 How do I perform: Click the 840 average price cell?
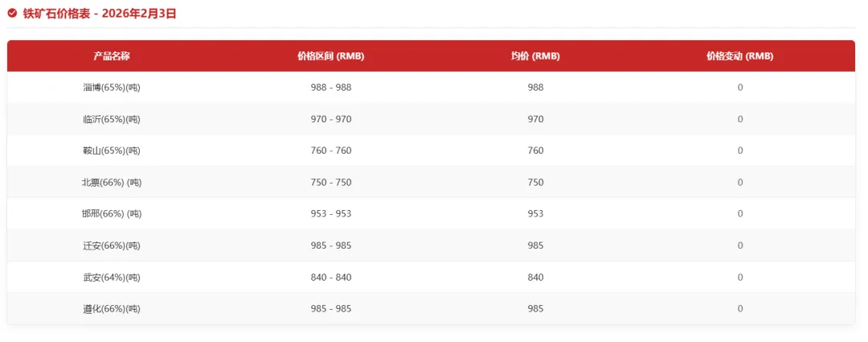[x=535, y=278]
